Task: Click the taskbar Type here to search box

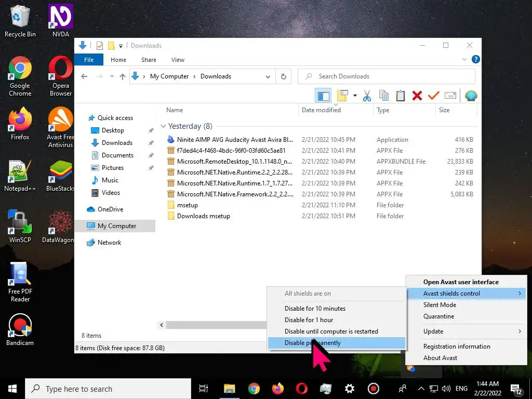Action: pyautogui.click(x=108, y=389)
